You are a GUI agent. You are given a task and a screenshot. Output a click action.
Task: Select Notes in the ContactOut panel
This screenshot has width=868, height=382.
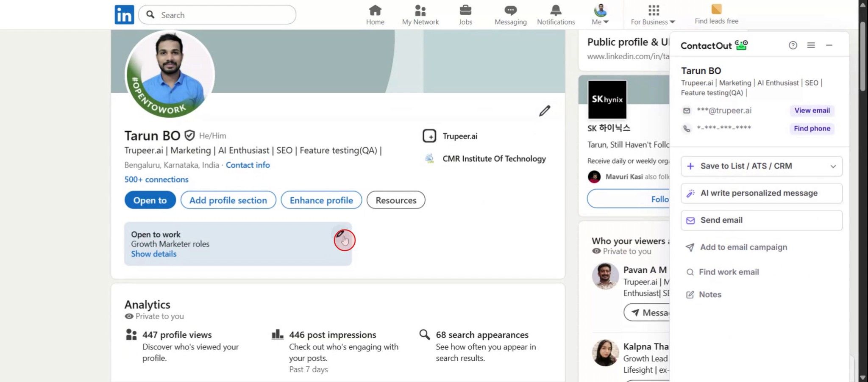coord(710,294)
